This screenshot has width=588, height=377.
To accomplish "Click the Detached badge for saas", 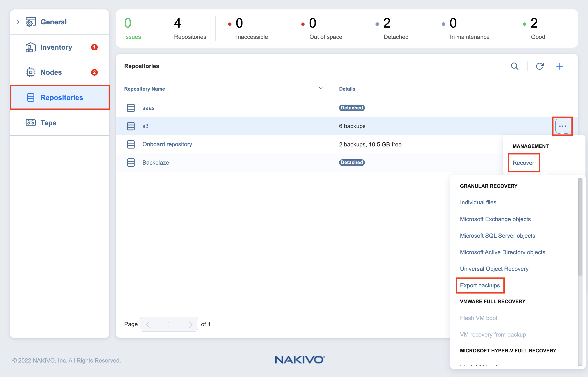I will pyautogui.click(x=352, y=108).
